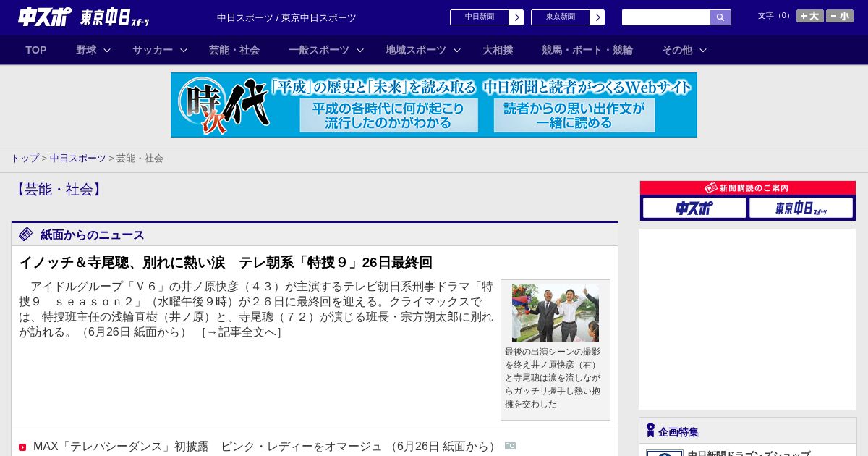Click camera icon beside MAX article

(511, 446)
